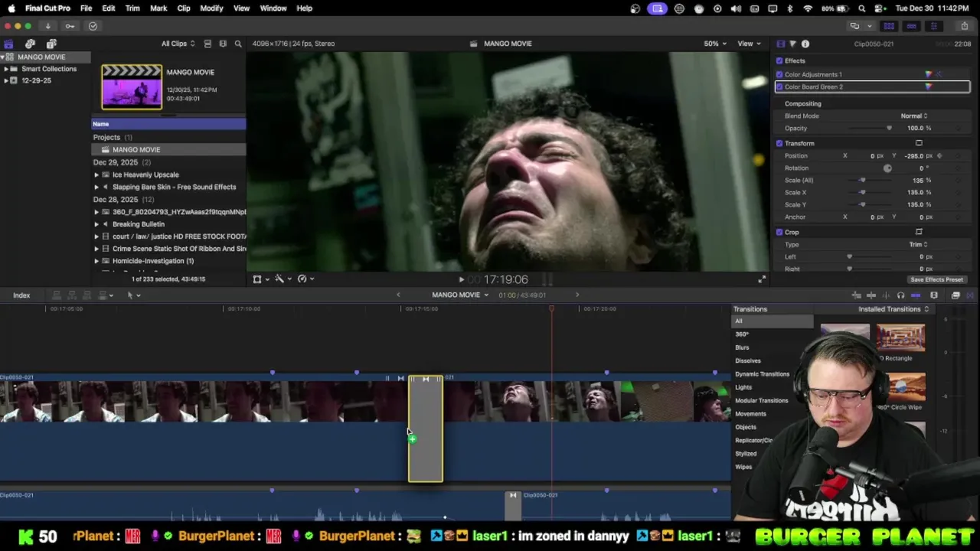980x551 pixels.
Task: Open the Blend Mode Normal dropdown
Action: 914,116
